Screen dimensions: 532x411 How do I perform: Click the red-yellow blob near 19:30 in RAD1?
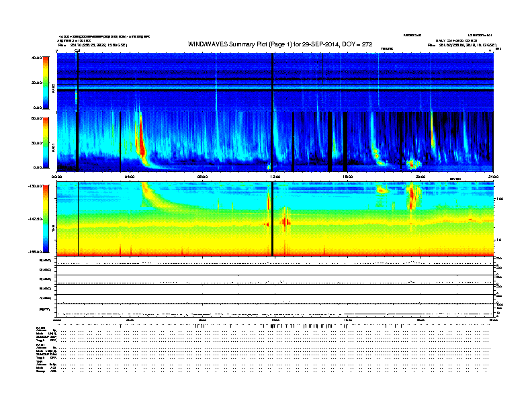pos(412,164)
